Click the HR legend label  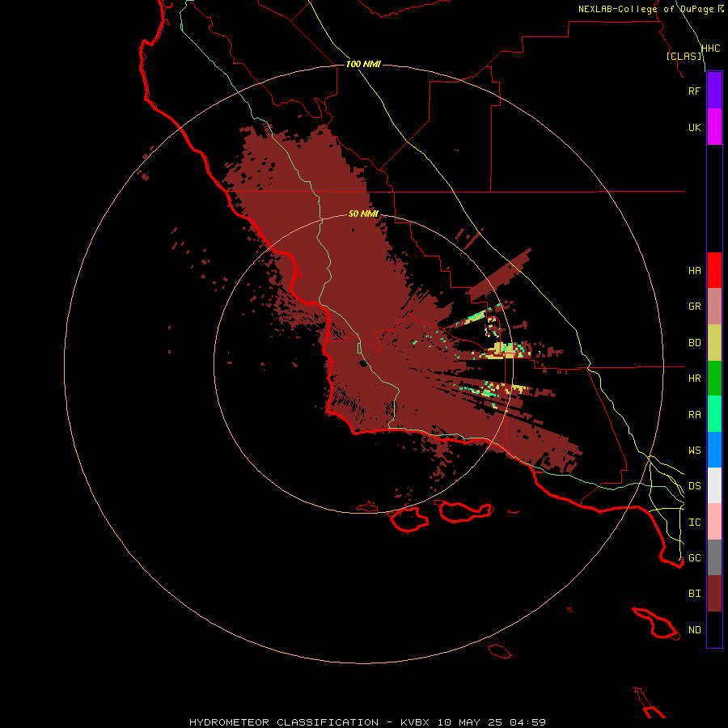point(694,379)
